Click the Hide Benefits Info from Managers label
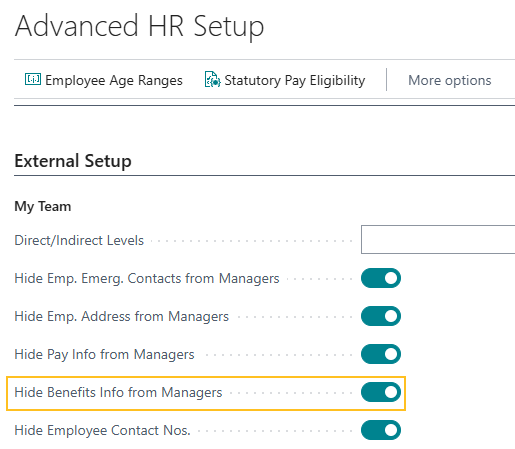 coord(118,392)
